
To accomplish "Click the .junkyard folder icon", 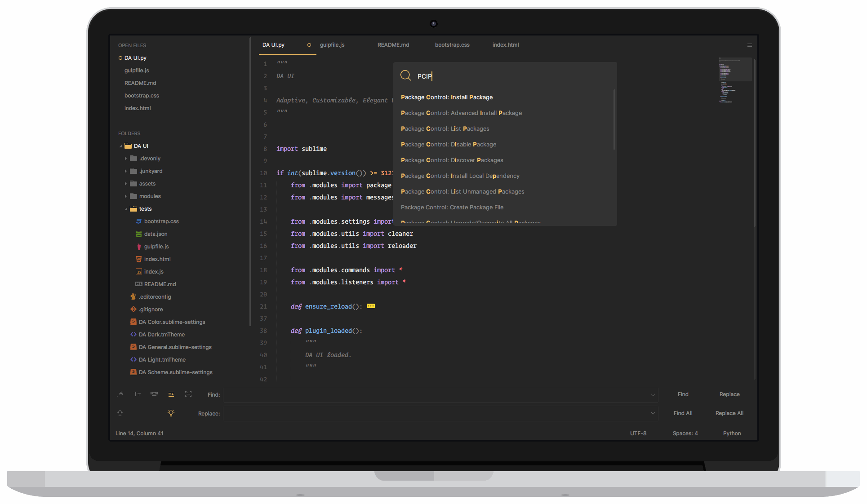I will [133, 171].
